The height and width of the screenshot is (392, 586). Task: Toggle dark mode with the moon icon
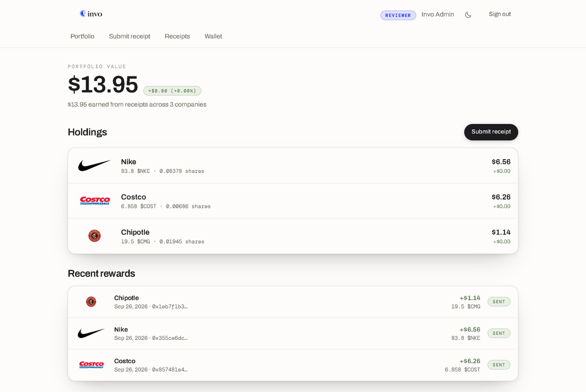point(468,15)
